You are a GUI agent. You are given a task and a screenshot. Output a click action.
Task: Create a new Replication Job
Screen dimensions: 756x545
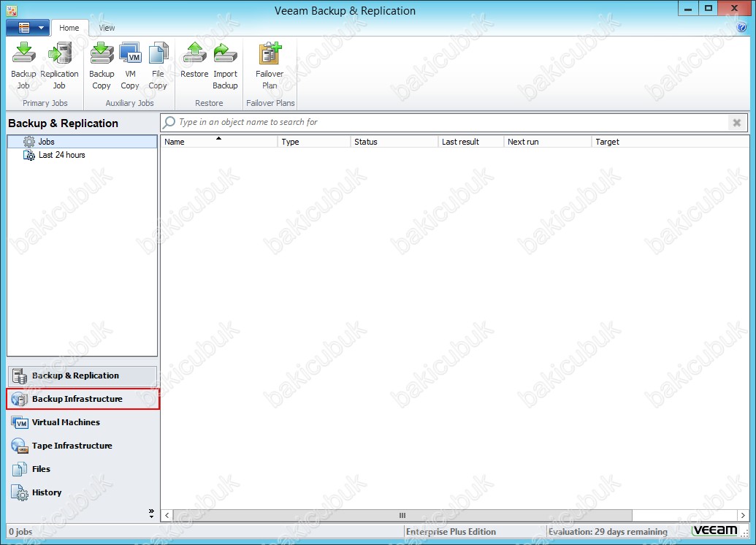point(59,66)
